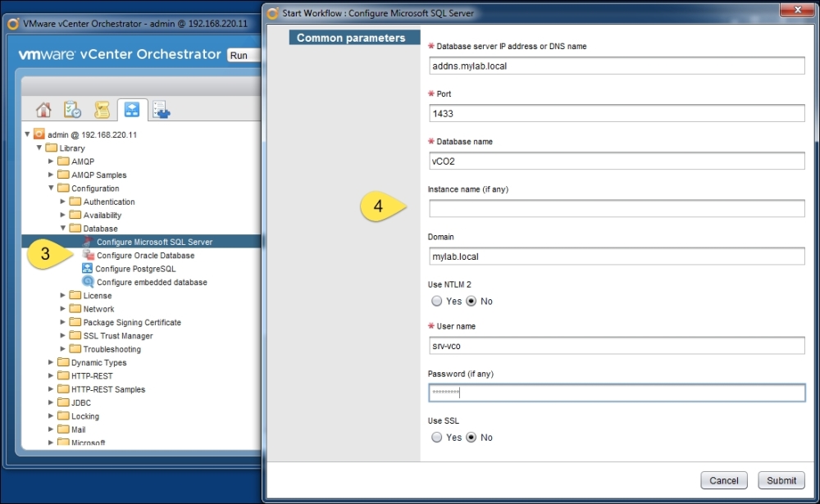Click the Configure embedded database icon
The height and width of the screenshot is (504, 820).
pos(88,282)
